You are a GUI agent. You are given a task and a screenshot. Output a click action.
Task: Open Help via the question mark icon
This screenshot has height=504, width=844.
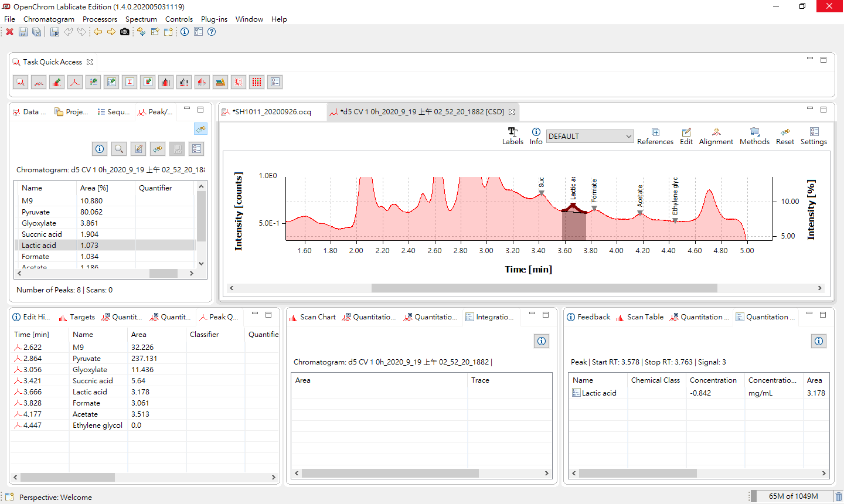[x=211, y=32]
